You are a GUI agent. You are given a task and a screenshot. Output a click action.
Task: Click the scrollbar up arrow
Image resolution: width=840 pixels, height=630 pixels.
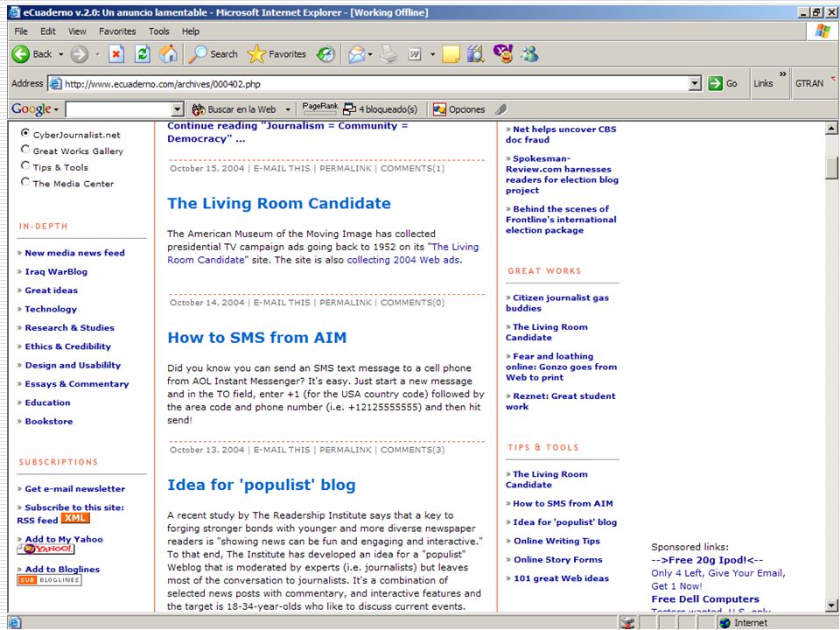[831, 129]
